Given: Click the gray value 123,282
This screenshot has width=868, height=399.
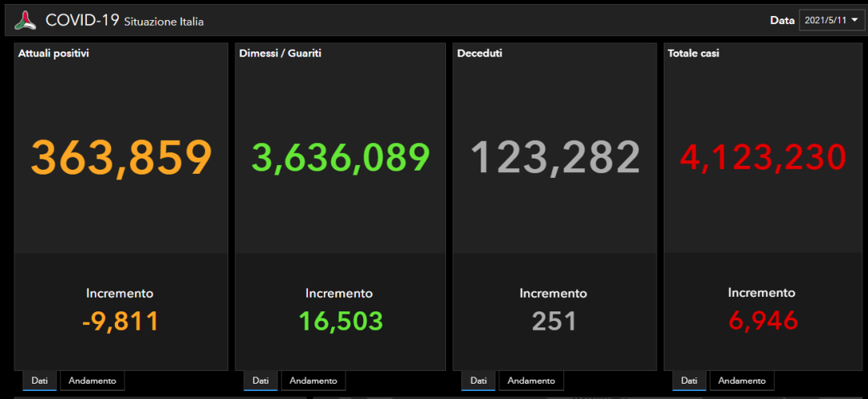Looking at the screenshot, I should [x=555, y=158].
